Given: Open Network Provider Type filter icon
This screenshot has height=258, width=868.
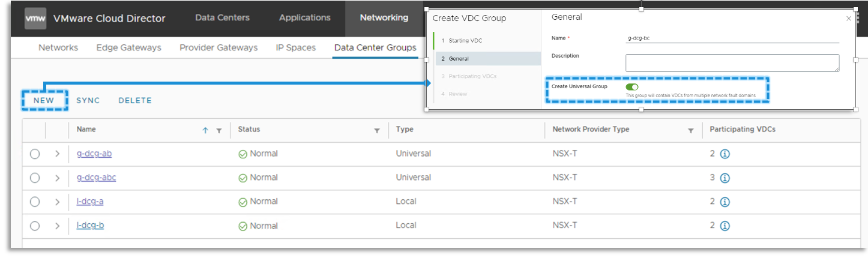Looking at the screenshot, I should [691, 130].
